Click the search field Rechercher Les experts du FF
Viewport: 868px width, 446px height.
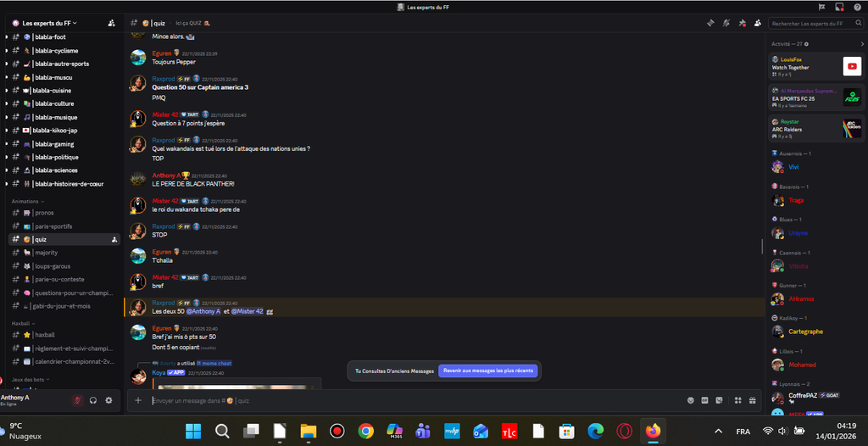click(x=815, y=23)
